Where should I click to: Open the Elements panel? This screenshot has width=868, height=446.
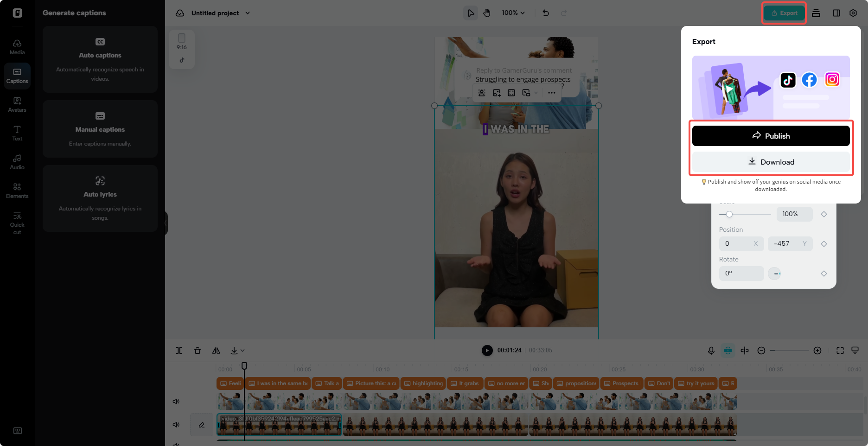click(x=17, y=190)
